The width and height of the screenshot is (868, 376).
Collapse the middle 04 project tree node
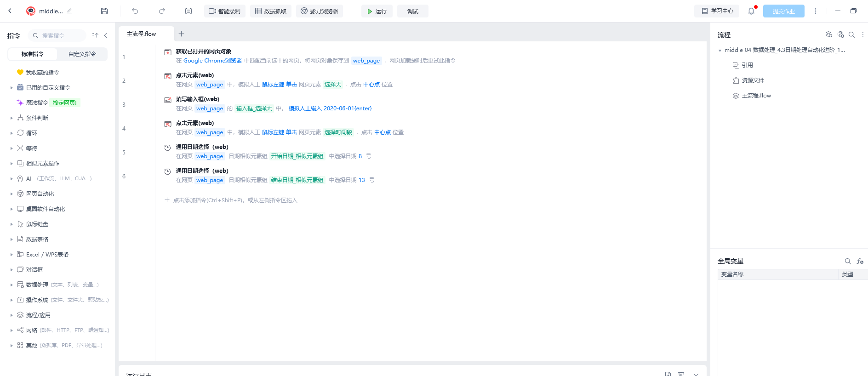[x=720, y=51]
